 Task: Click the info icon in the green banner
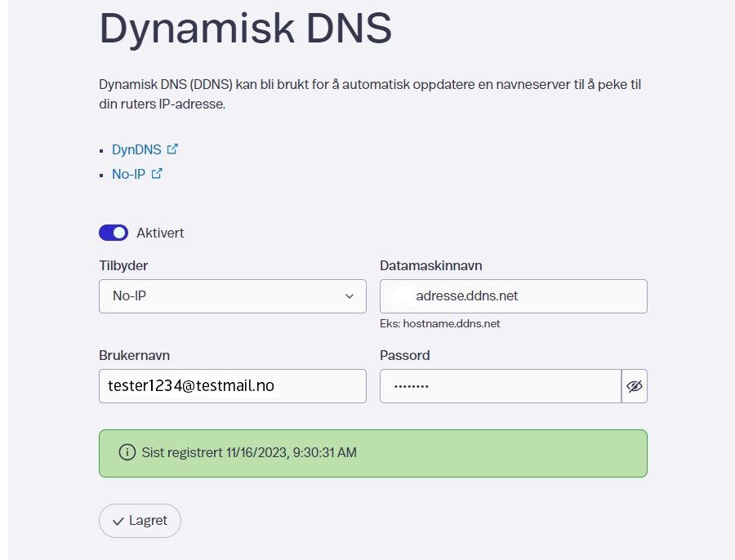pyautogui.click(x=127, y=451)
